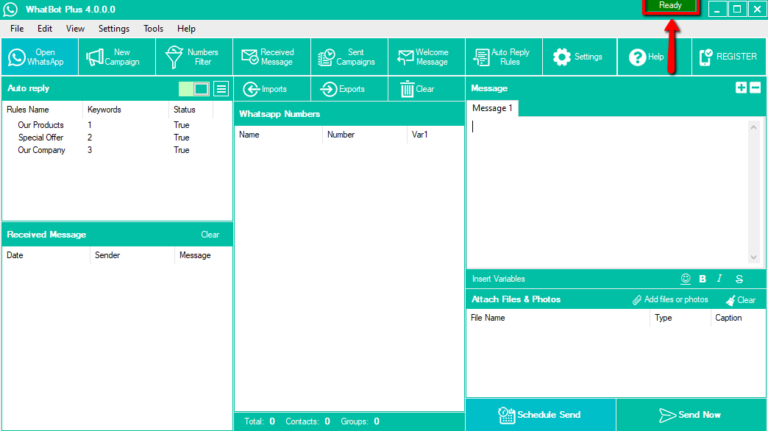
Task: Open Insert Variables options
Action: [x=498, y=279]
